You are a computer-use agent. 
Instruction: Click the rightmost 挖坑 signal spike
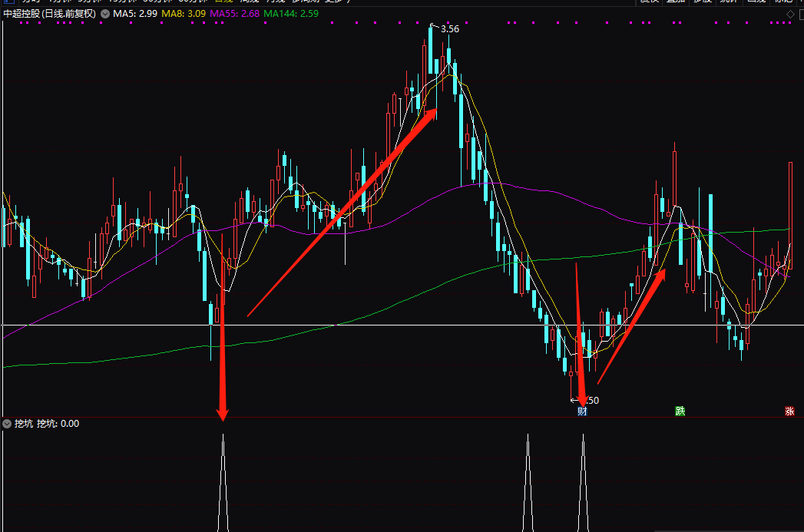pos(583,483)
